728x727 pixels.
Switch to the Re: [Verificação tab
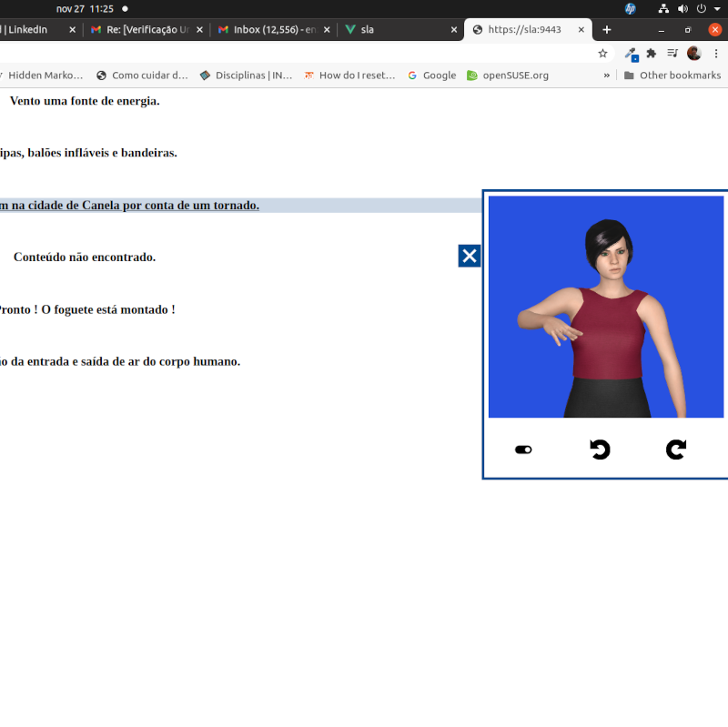tap(146, 29)
